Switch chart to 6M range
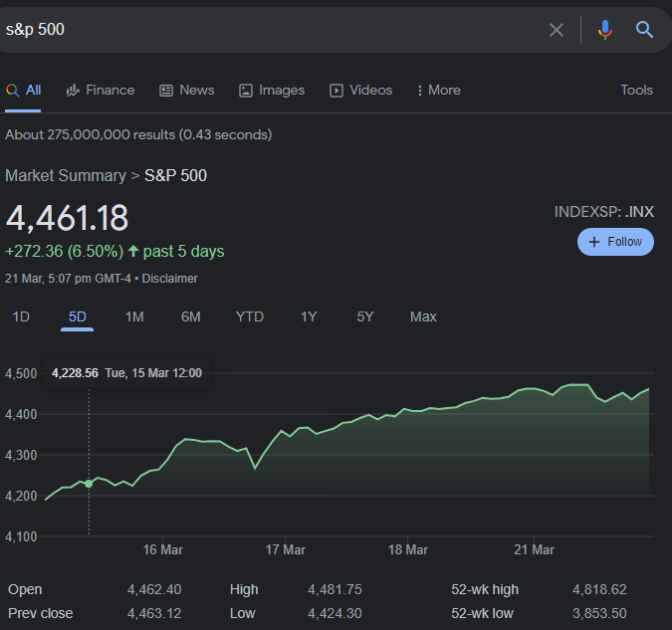This screenshot has width=672, height=630. click(191, 316)
